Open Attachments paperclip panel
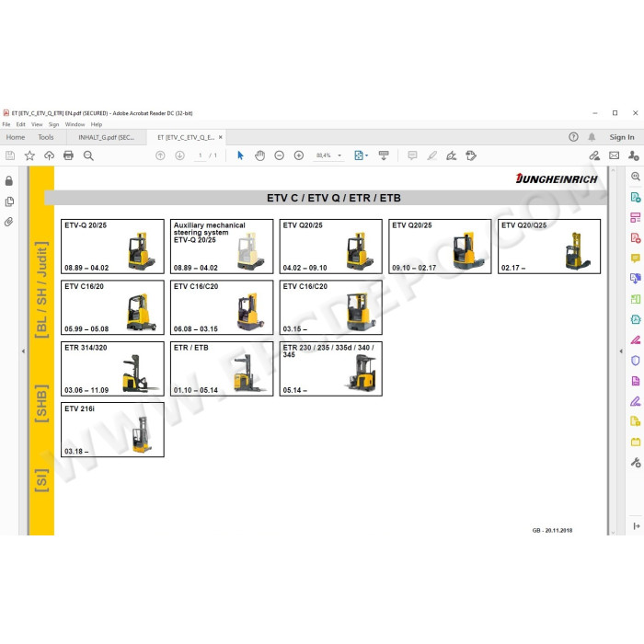This screenshot has width=644, height=644. [9, 222]
